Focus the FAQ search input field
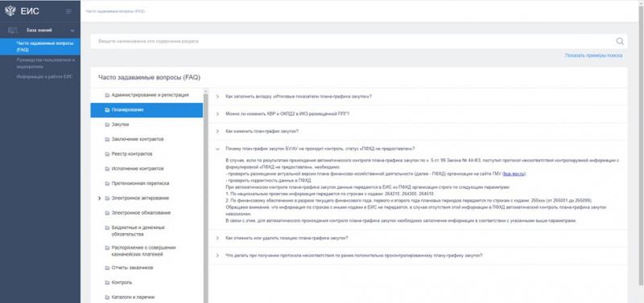Screen dimensions: 644x303 353,42
